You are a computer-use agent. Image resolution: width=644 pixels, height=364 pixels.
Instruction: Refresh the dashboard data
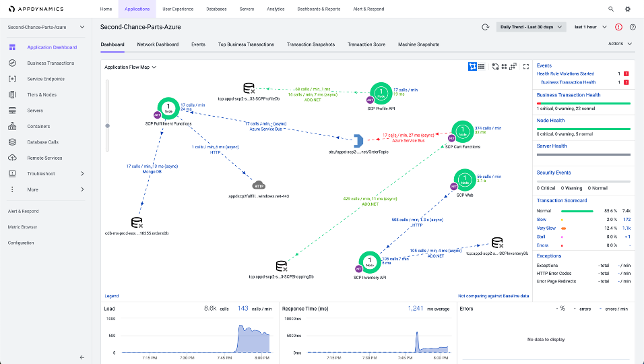486,27
